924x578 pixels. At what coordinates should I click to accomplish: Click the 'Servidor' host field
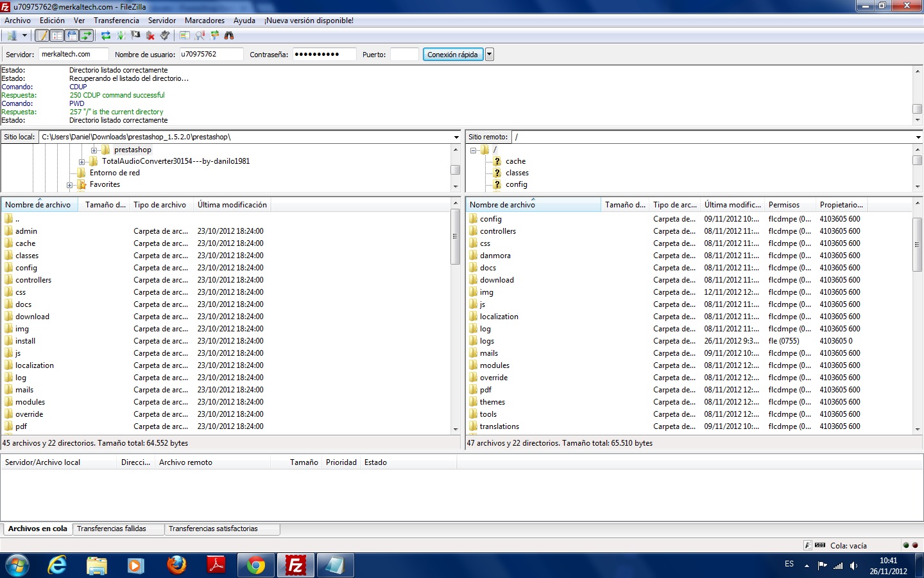(x=73, y=55)
